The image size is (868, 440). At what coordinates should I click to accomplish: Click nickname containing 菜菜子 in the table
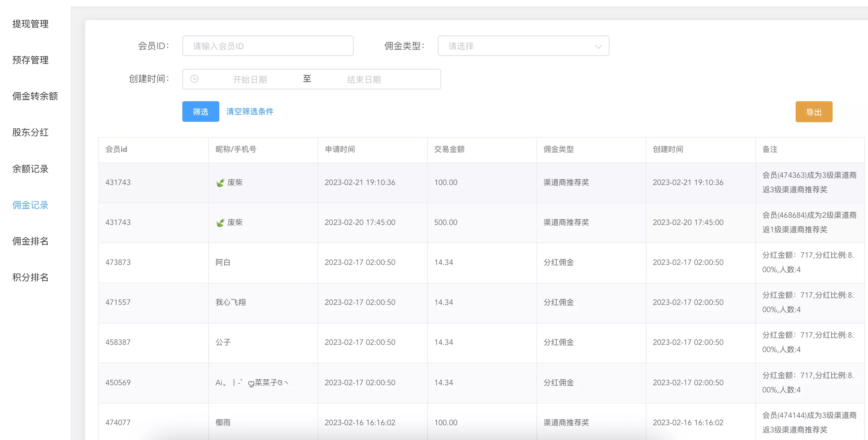point(252,383)
